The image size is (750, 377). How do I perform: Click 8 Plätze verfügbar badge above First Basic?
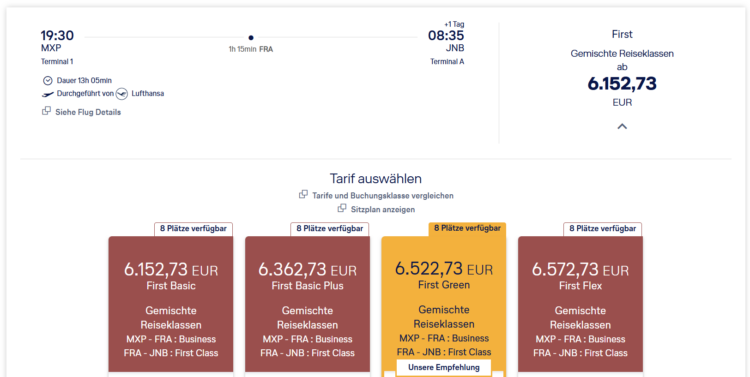click(193, 229)
